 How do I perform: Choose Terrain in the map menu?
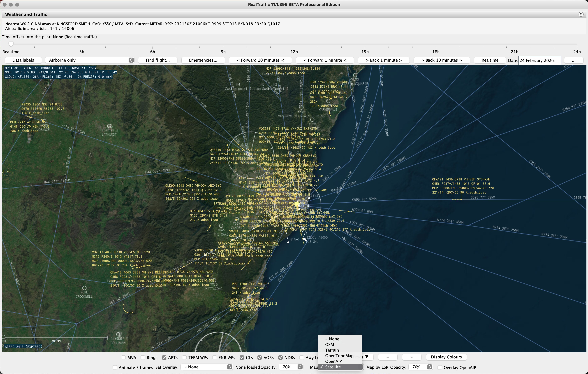332,350
